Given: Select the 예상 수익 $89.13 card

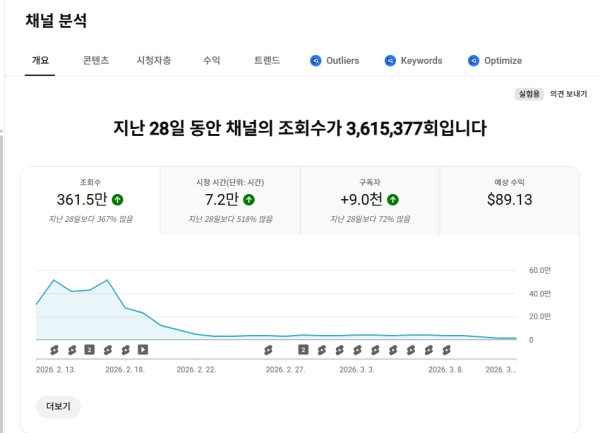Looking at the screenshot, I should [x=509, y=197].
